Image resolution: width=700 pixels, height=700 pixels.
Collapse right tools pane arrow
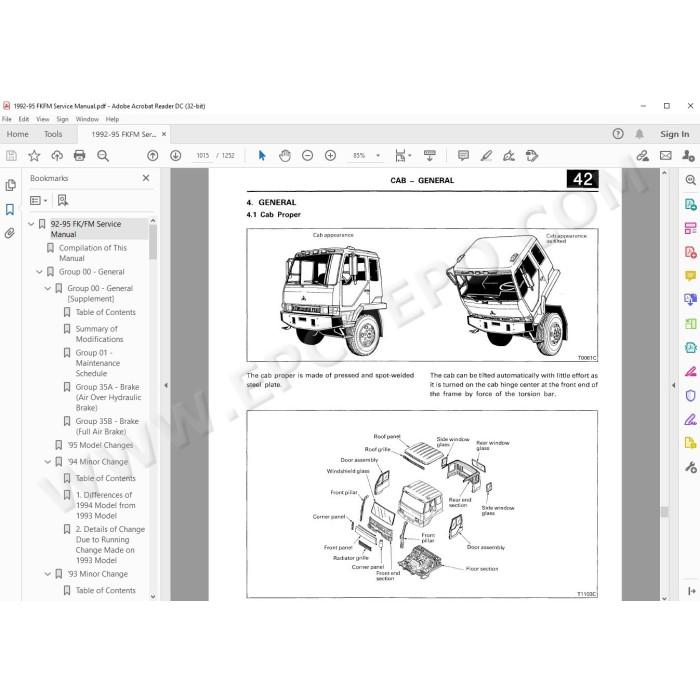click(673, 385)
